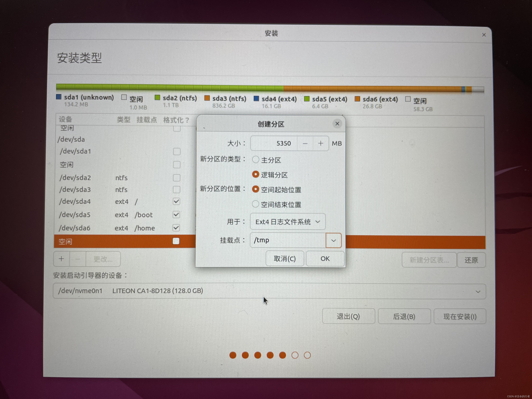Toggle format checkbox for /dev/sda4
Viewport: 532px width, 399px height.
(x=176, y=201)
